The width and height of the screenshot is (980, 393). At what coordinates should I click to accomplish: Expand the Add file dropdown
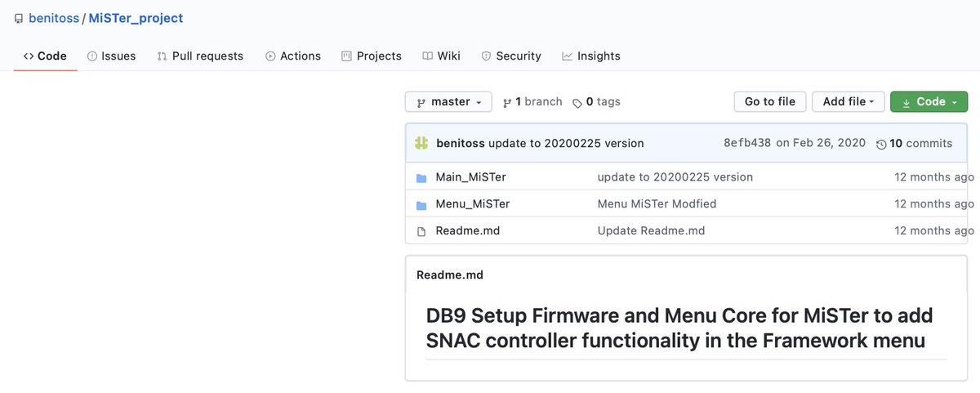pyautogui.click(x=849, y=102)
